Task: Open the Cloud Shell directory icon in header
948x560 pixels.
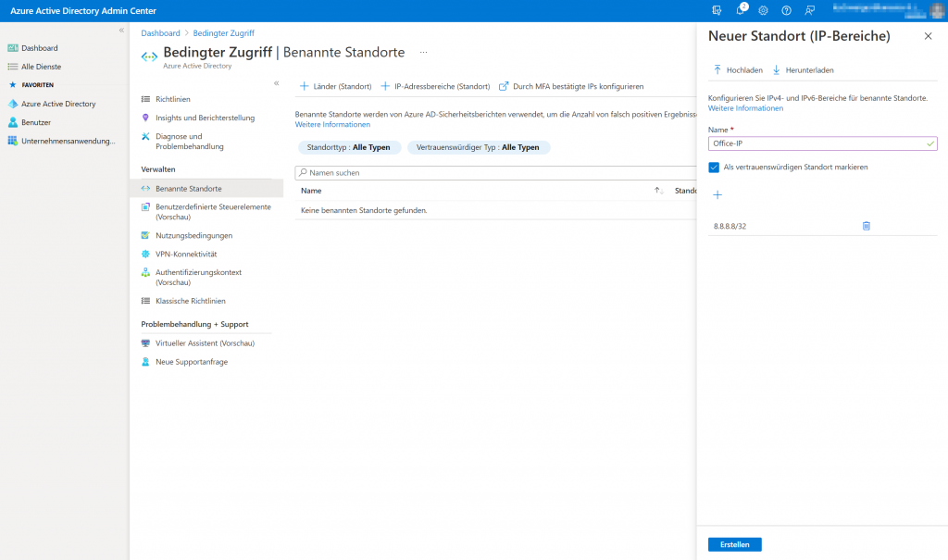Action: coord(717,10)
